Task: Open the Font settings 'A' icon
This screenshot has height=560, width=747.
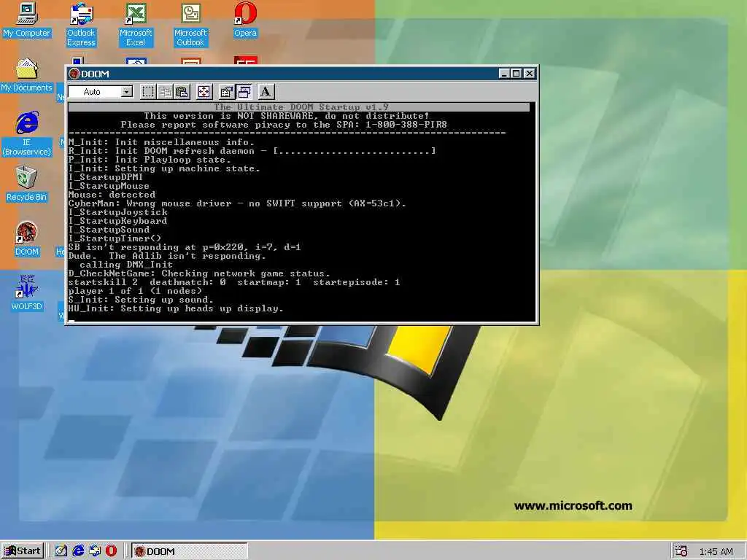Action: pyautogui.click(x=266, y=91)
